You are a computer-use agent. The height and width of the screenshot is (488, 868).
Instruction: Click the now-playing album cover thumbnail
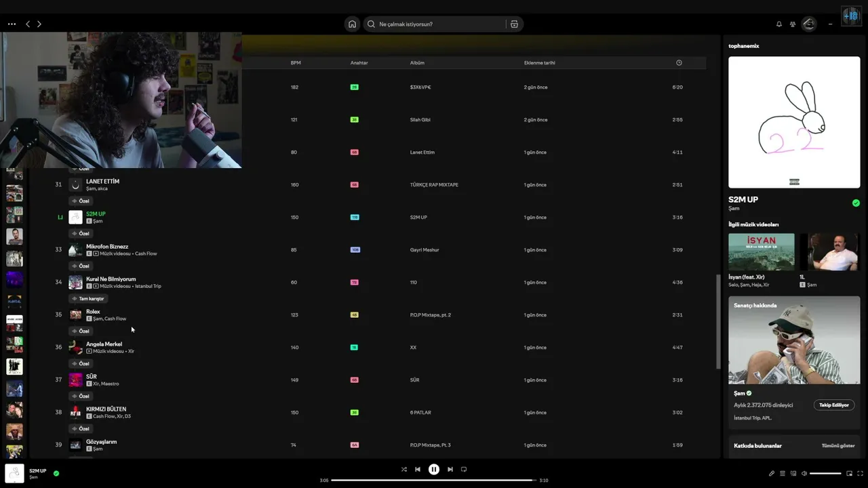[14, 473]
